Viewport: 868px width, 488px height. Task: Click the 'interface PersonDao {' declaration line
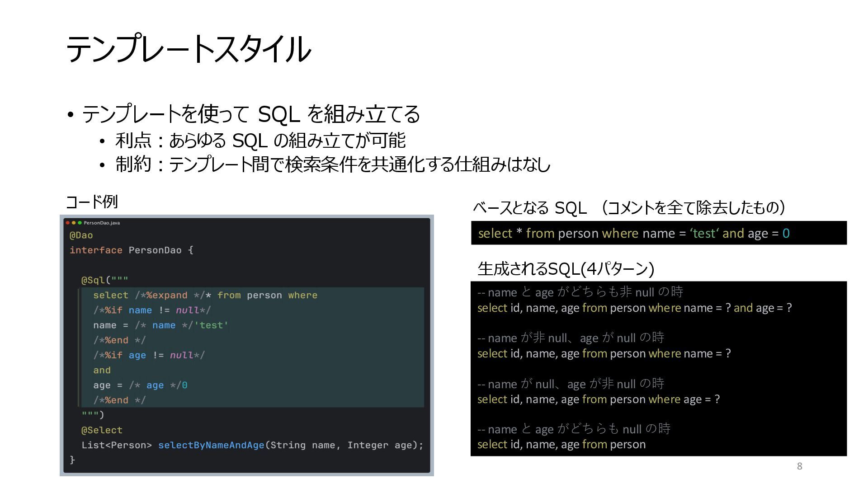tap(131, 250)
